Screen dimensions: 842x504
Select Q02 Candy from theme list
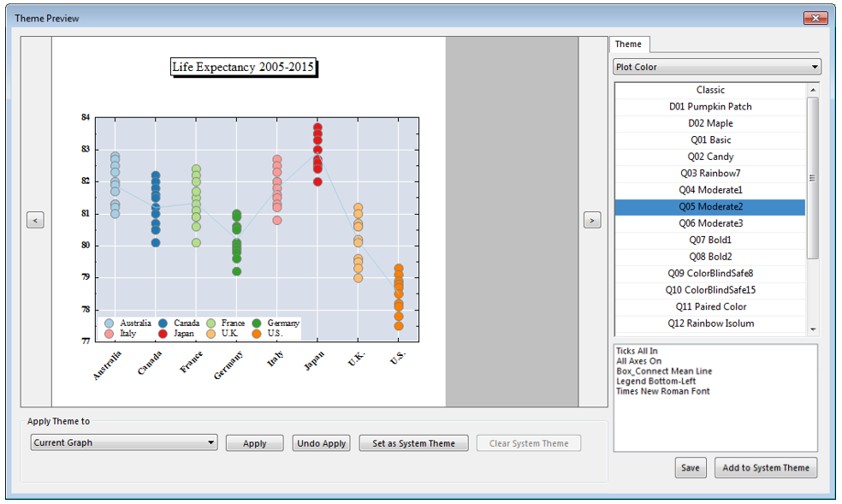pos(709,157)
